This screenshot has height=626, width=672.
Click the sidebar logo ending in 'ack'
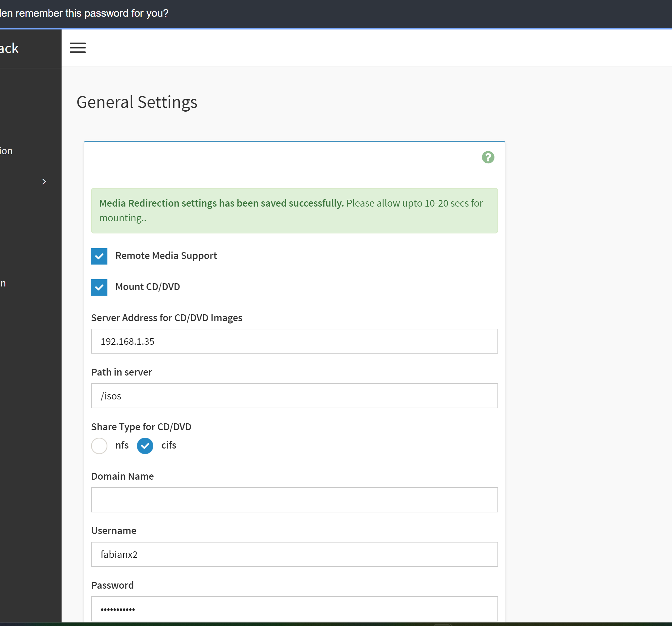coord(9,48)
